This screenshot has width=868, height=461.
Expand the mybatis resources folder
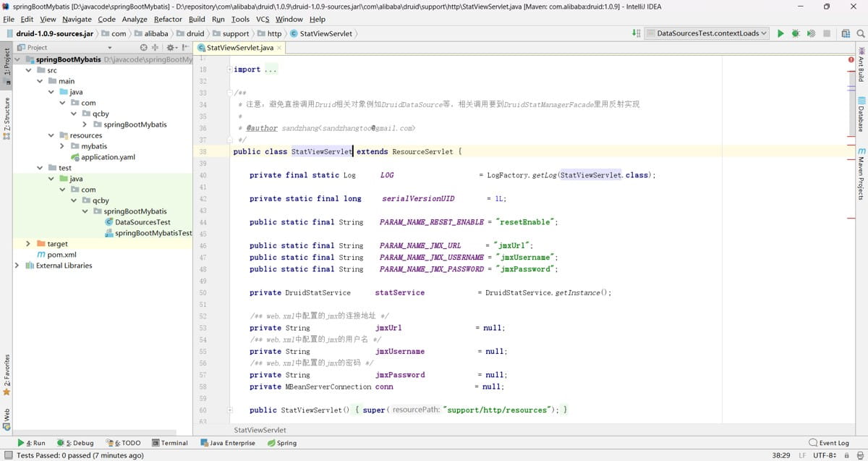62,146
